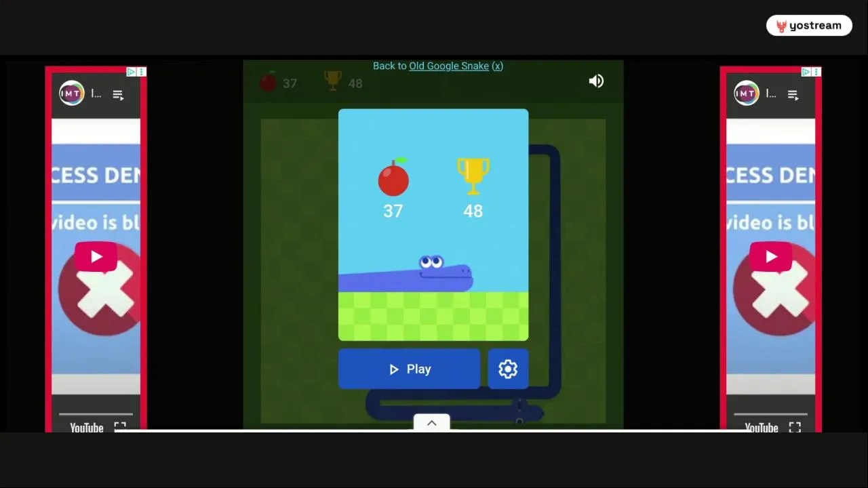The width and height of the screenshot is (868, 488).
Task: Click the "Back to" text in the top banner
Action: pos(389,66)
